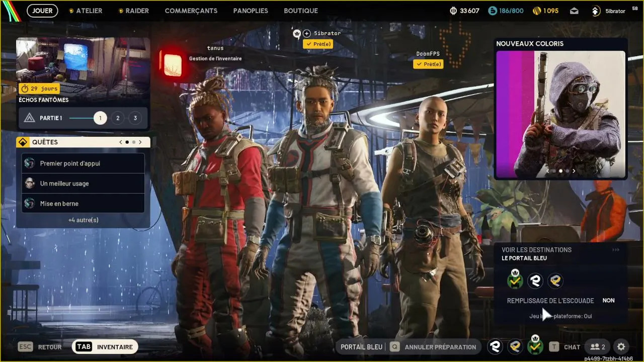Click the yellow diamond Quêtes icon
Viewport: 644px width, 362px height.
22,142
